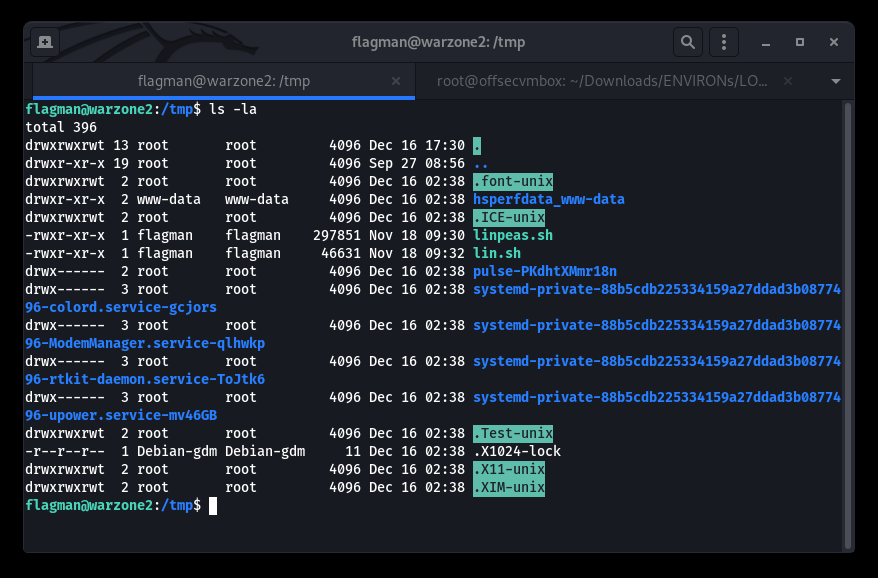The width and height of the screenshot is (878, 578).
Task: Switch to root@offsecvmbox Downloads tab
Action: click(x=602, y=81)
